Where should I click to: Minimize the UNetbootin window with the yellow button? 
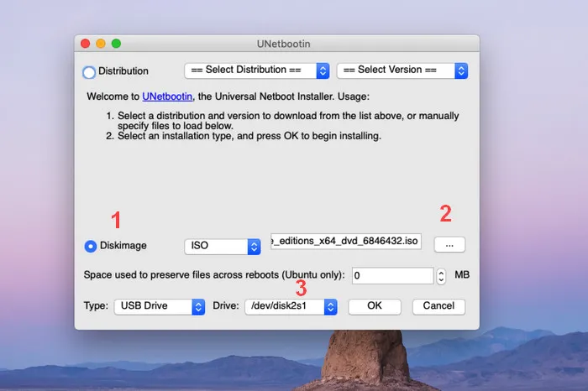click(101, 44)
